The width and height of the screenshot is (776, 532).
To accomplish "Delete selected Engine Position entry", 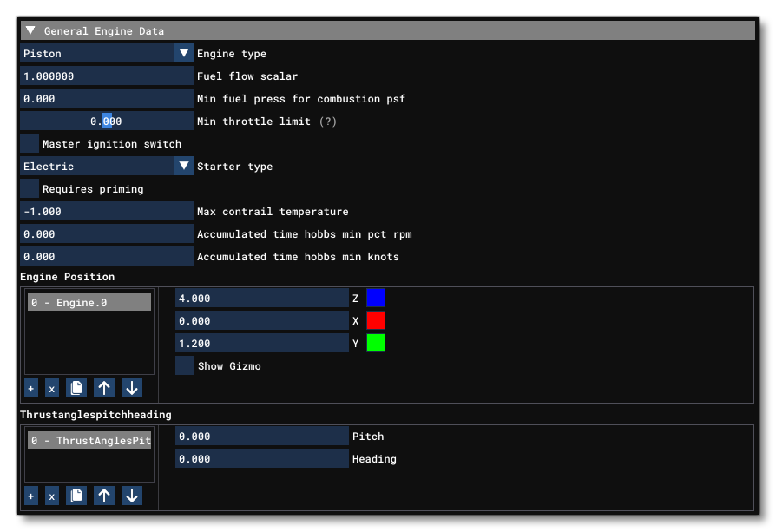I will (x=51, y=389).
